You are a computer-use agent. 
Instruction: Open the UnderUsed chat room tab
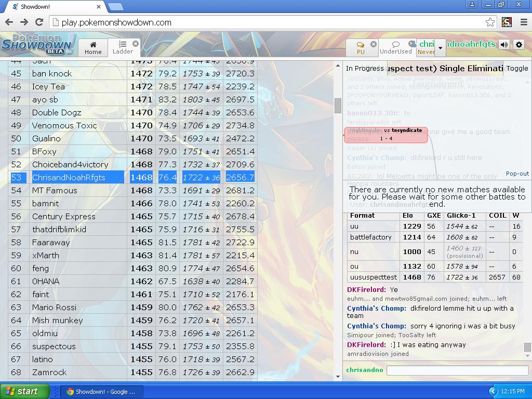point(395,47)
